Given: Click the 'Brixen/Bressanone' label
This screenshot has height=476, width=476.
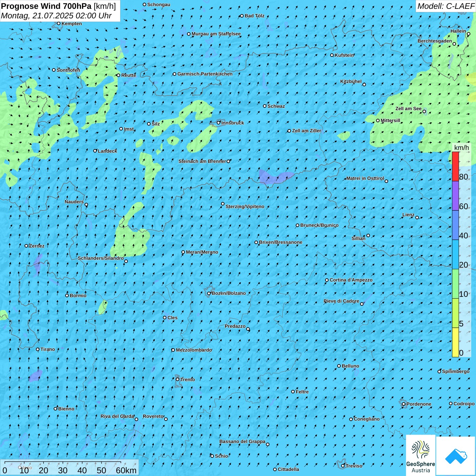Looking at the screenshot, I should [280, 242].
